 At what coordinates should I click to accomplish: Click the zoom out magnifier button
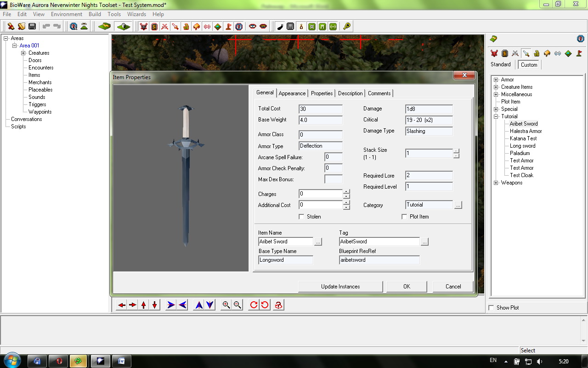point(237,305)
